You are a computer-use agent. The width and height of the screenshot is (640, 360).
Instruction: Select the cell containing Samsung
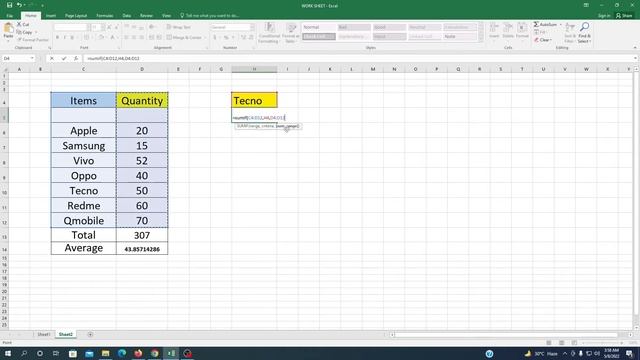[x=84, y=146]
